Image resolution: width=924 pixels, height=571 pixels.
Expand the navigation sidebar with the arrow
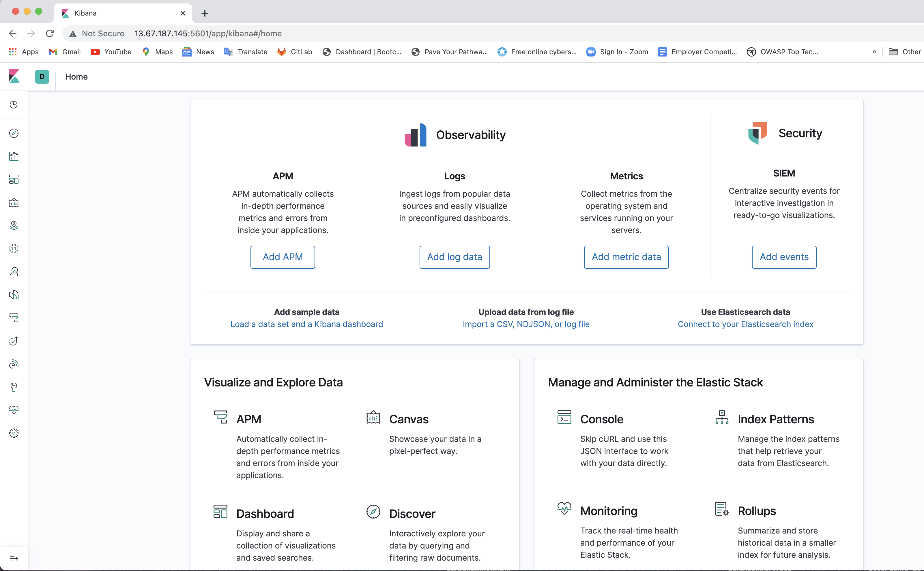[14, 558]
